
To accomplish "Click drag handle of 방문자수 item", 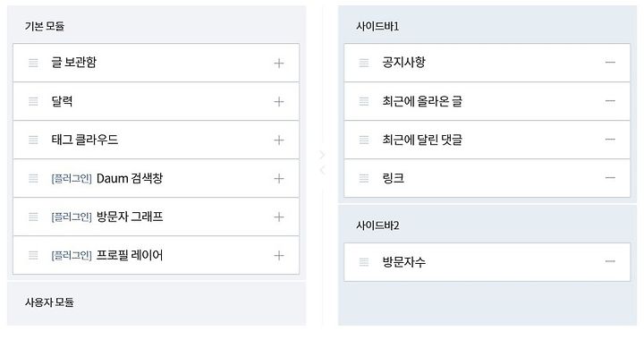I will click(364, 262).
